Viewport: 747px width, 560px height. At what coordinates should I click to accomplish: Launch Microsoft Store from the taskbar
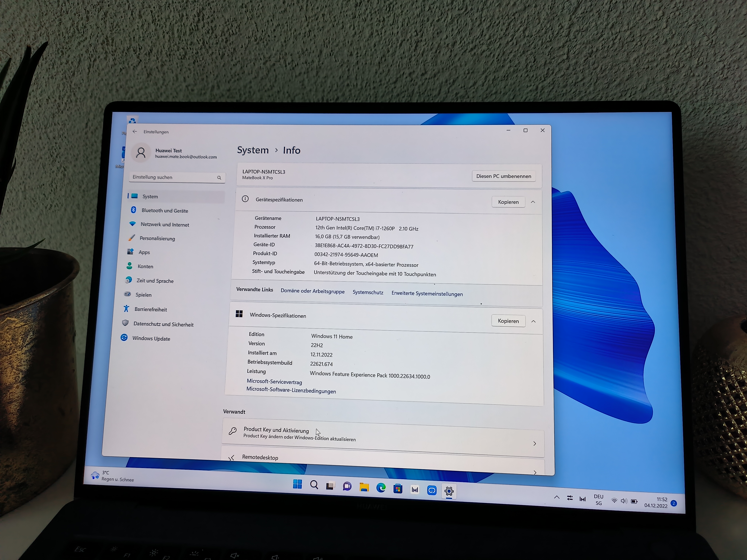click(x=398, y=488)
